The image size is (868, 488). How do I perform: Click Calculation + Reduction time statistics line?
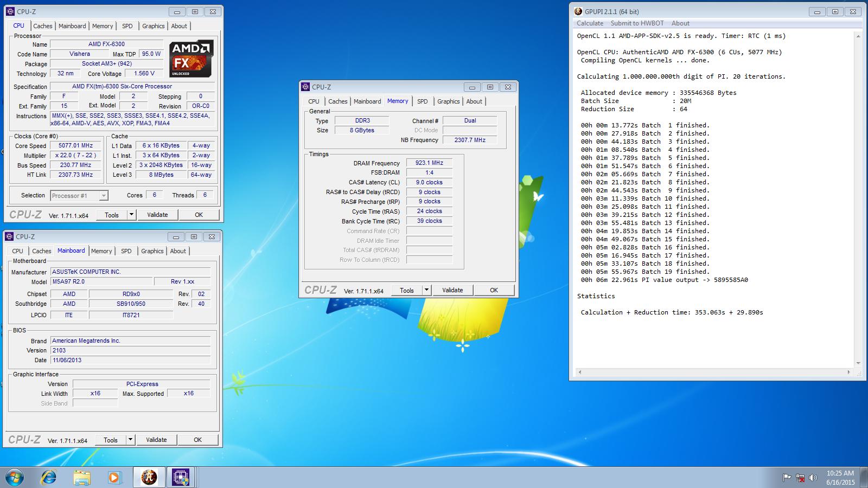(x=672, y=312)
